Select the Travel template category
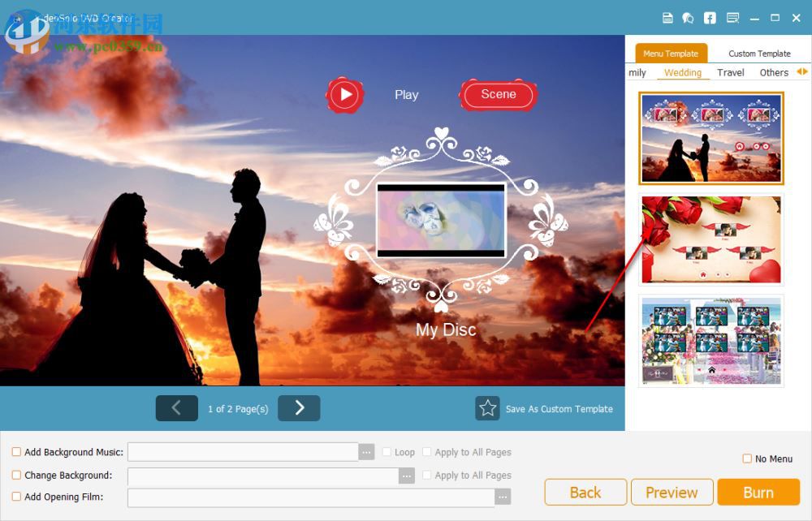 [x=730, y=72]
